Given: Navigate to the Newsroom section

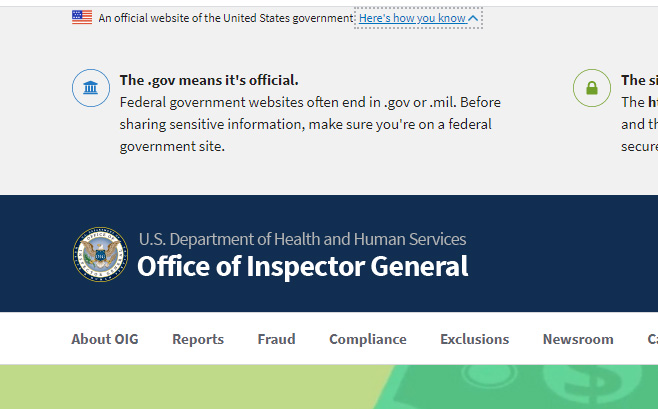Looking at the screenshot, I should (x=578, y=339).
